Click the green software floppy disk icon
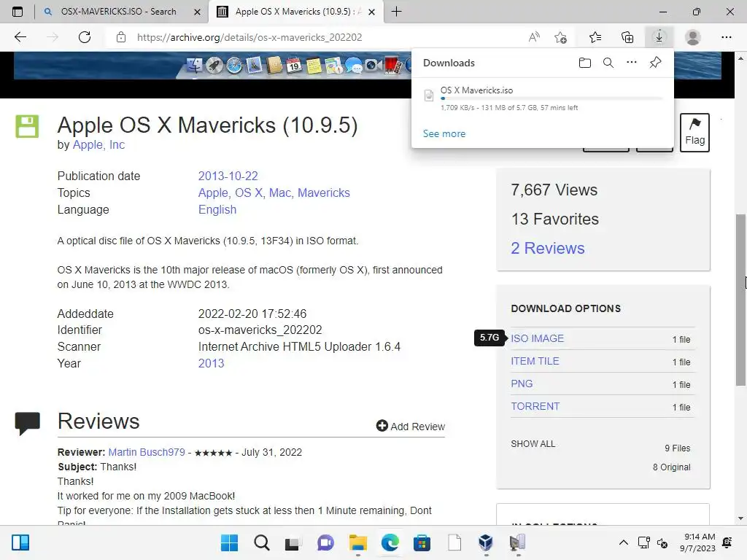Screen dimensions: 747x560 (x=27, y=126)
